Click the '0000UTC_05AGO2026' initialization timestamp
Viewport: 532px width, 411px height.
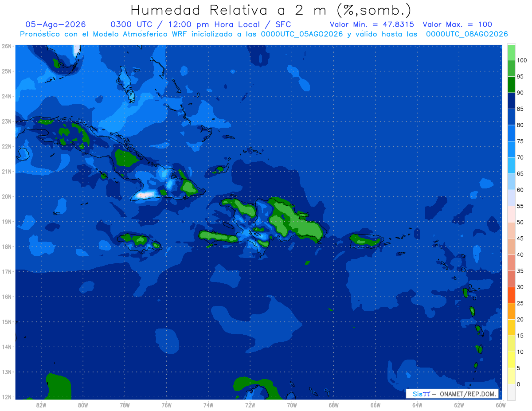[302, 34]
